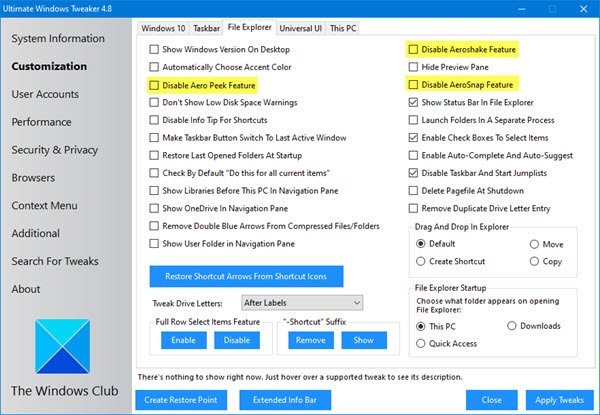This screenshot has width=600, height=415.
Task: Open the Universal UI tab
Action: pyautogui.click(x=300, y=28)
